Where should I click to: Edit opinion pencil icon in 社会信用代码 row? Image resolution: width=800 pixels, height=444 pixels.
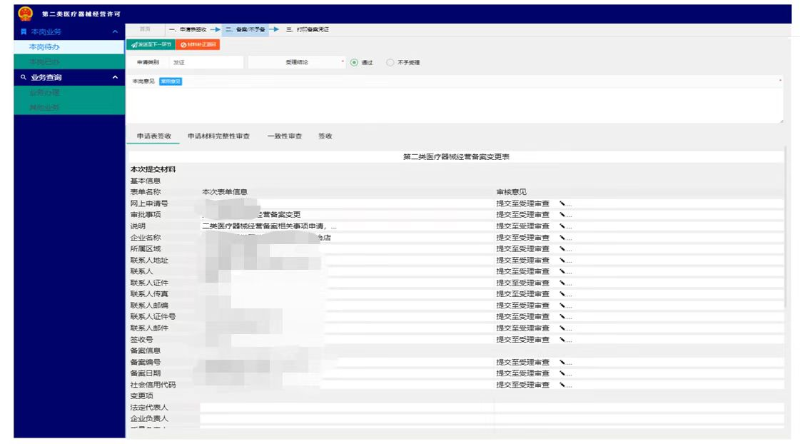point(562,384)
